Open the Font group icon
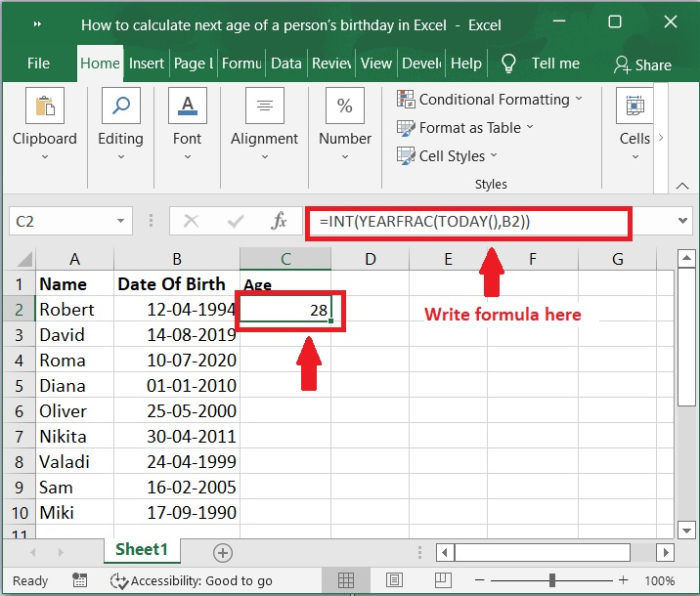Image resolution: width=700 pixels, height=596 pixels. (188, 106)
